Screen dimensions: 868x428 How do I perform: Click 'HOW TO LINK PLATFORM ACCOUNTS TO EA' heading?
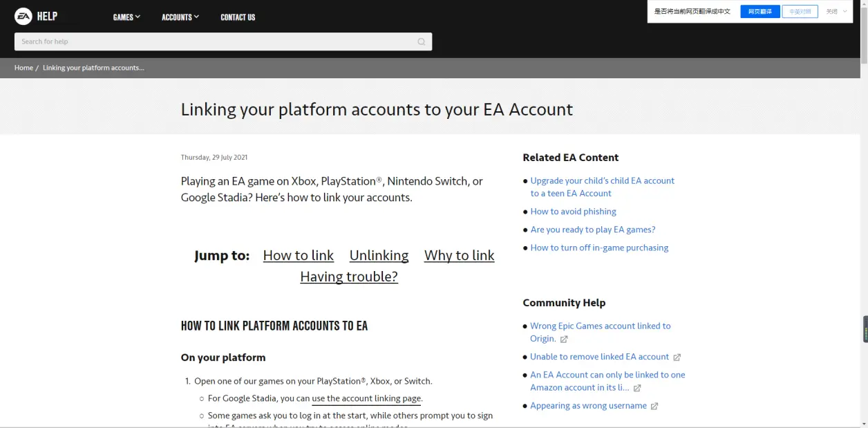274,326
